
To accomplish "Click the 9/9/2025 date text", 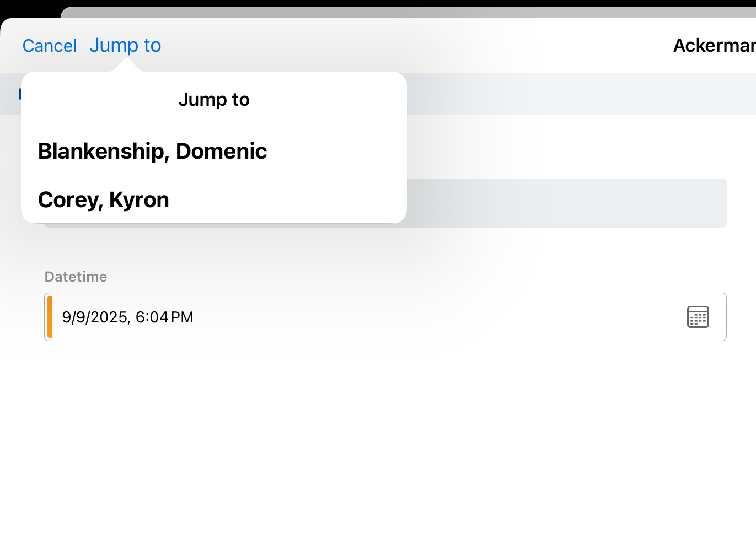I will point(95,317).
